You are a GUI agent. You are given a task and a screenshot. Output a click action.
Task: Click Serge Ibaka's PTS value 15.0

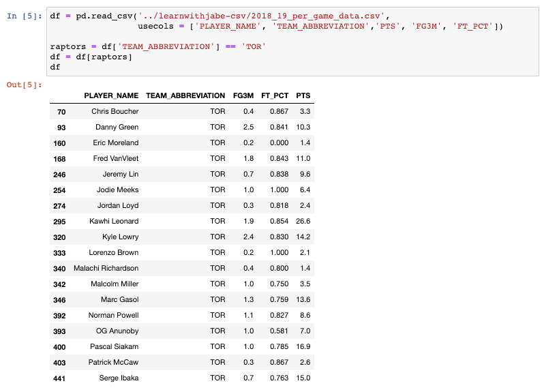click(303, 378)
